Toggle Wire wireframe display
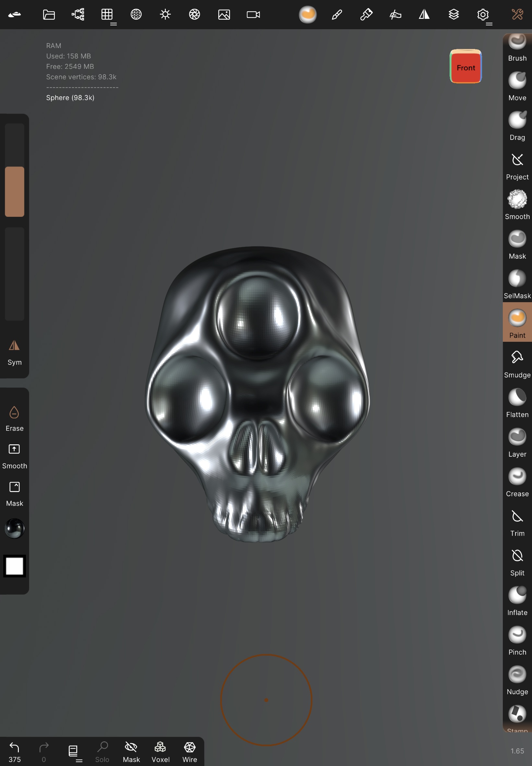The image size is (532, 766). click(189, 751)
